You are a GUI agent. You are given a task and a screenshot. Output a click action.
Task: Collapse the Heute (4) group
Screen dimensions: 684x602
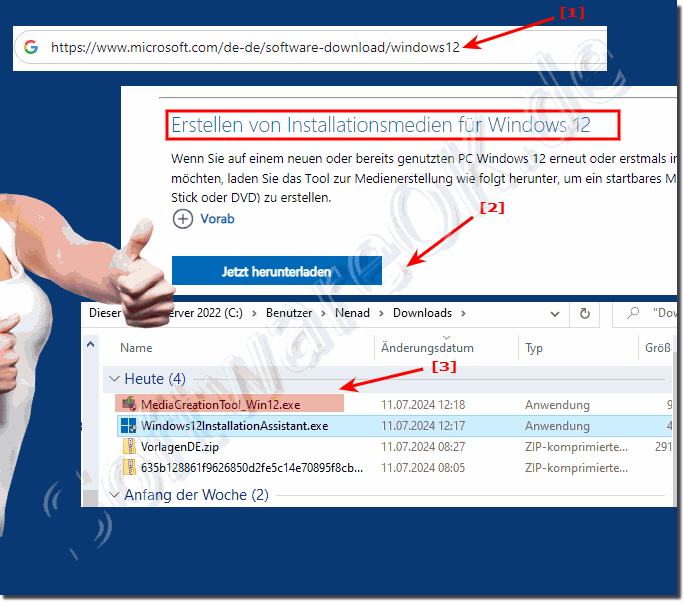coord(114,378)
